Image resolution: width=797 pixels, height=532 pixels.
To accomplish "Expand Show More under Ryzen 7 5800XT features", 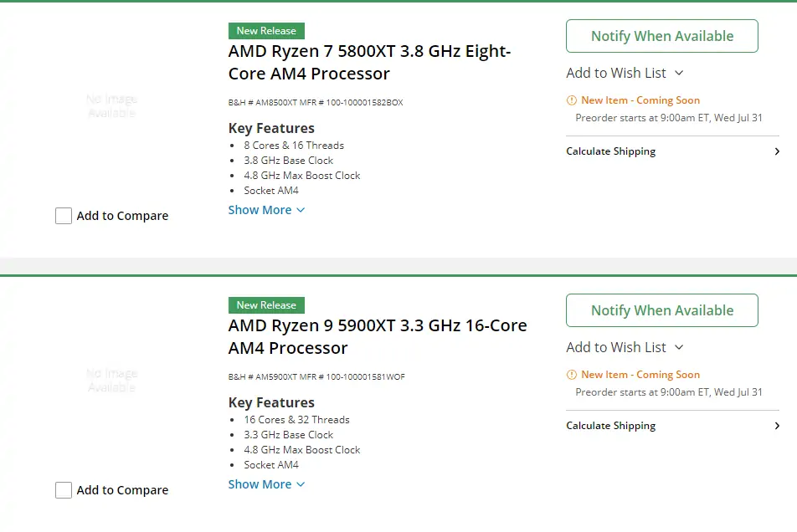I will click(x=266, y=210).
